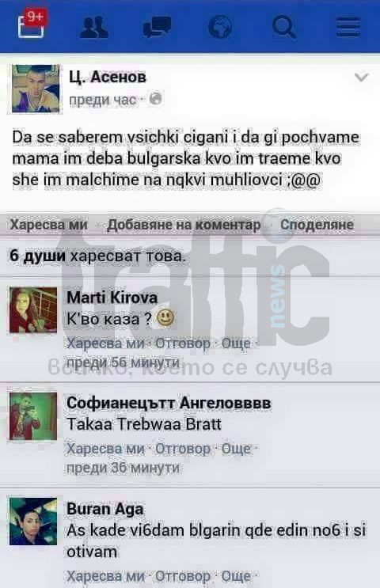Open the 6 души харесват това list

(97, 256)
